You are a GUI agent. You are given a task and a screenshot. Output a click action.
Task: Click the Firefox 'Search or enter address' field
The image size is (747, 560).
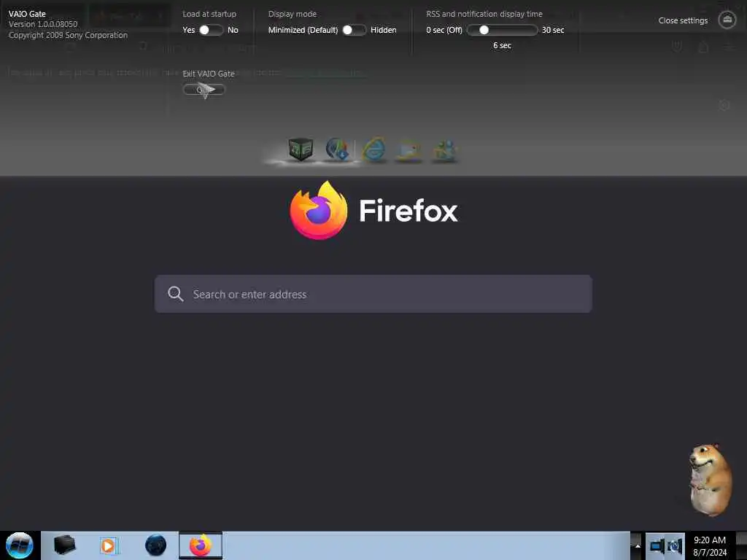click(373, 294)
